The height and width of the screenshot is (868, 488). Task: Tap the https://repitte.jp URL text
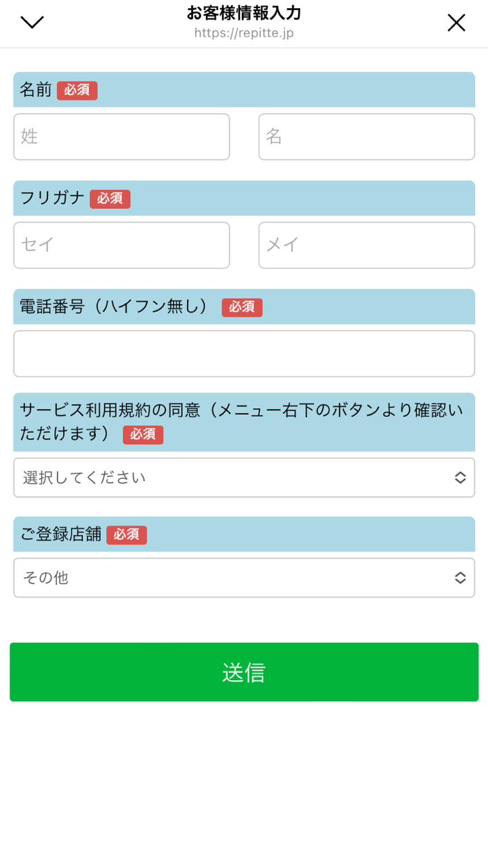coord(244,33)
